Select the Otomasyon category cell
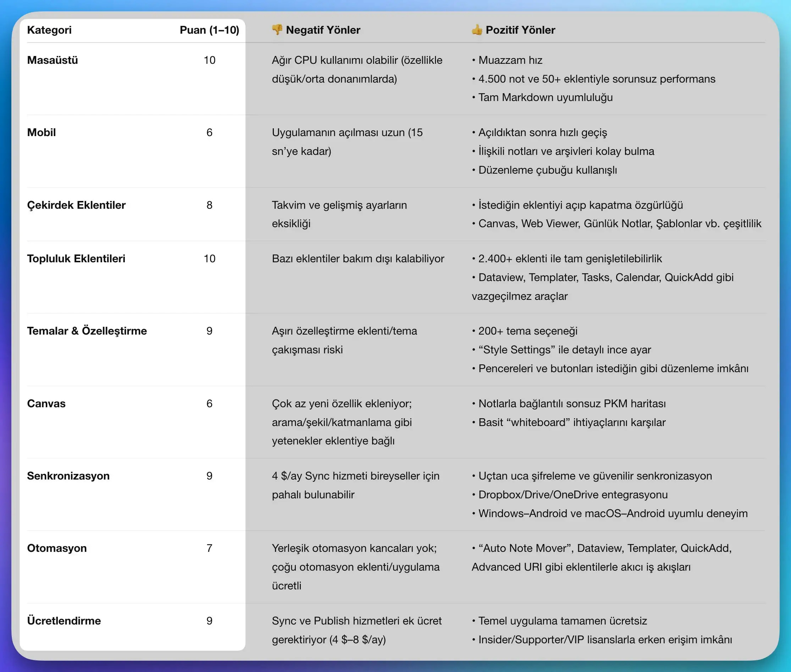The image size is (791, 672). 57,548
